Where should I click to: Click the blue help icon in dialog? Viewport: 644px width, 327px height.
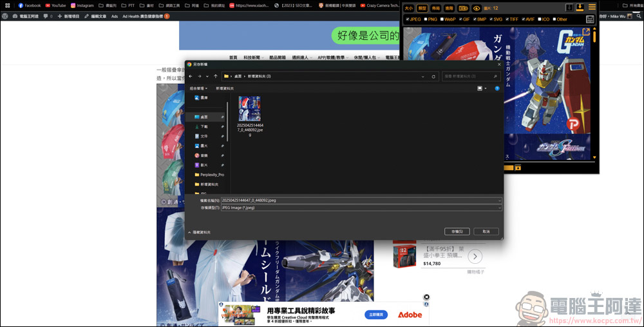pos(497,88)
